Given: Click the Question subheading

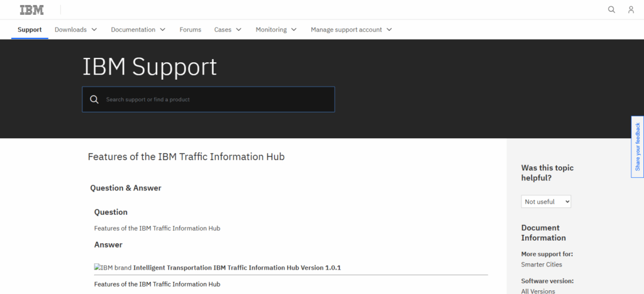Looking at the screenshot, I should [111, 212].
